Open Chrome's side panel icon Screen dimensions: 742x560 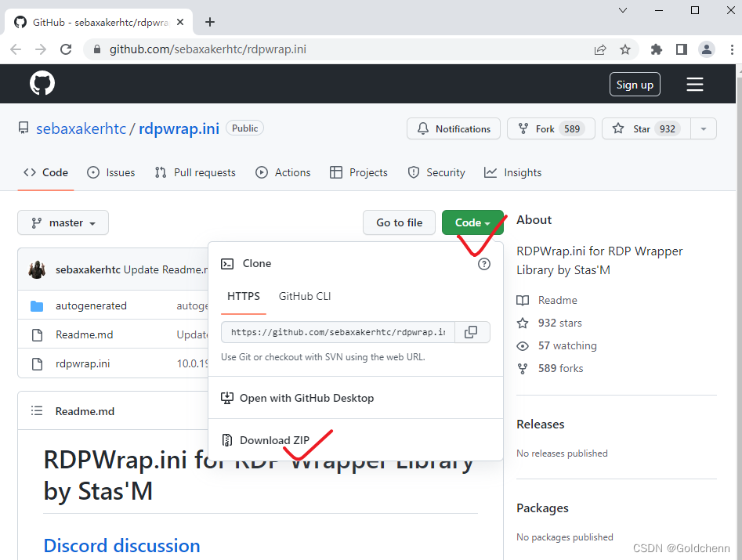point(682,49)
